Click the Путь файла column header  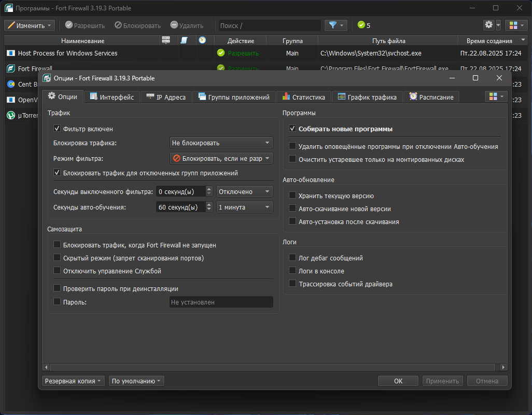pos(388,40)
